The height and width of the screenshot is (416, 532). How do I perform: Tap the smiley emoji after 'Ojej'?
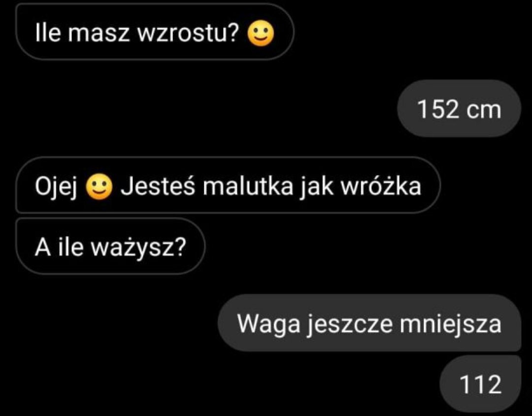(x=99, y=187)
